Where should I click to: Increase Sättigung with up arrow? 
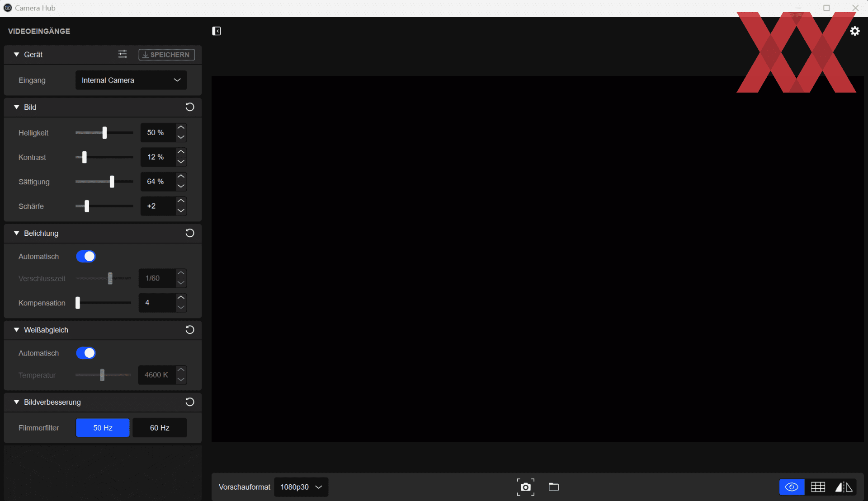pyautogui.click(x=181, y=176)
